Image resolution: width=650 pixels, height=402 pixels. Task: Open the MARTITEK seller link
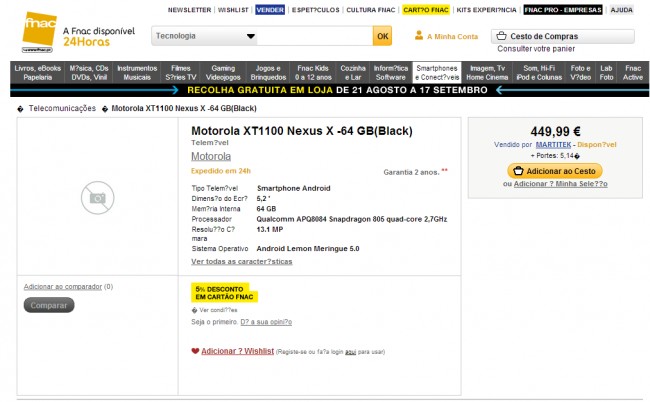(x=553, y=145)
